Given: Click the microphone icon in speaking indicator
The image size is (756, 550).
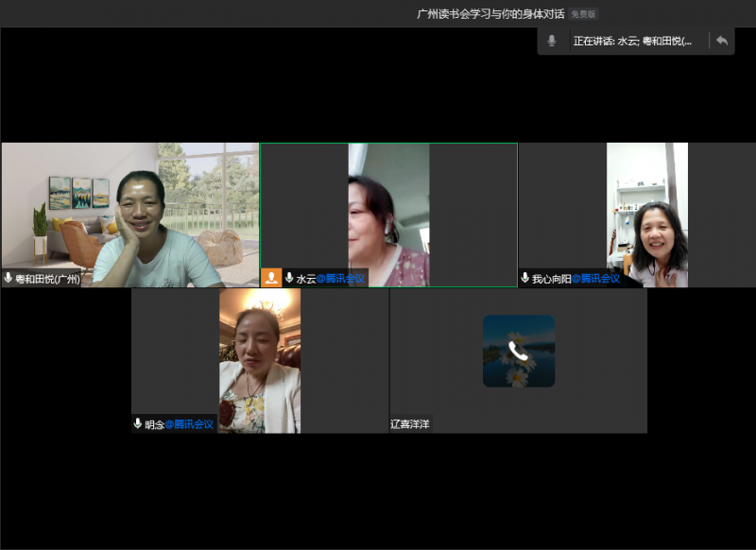Looking at the screenshot, I should point(552,41).
